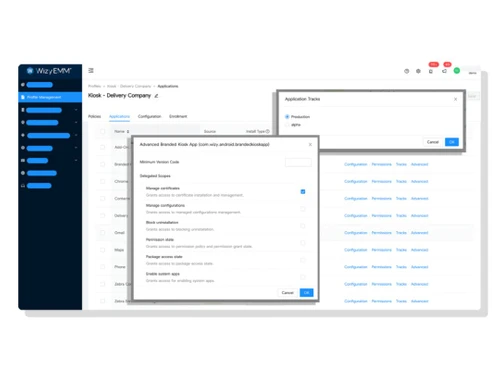Switch to the Applications tab

[x=119, y=116]
